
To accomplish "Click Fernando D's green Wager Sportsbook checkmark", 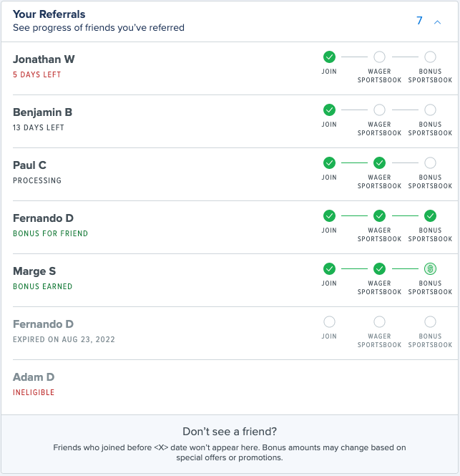I will tap(380, 215).
